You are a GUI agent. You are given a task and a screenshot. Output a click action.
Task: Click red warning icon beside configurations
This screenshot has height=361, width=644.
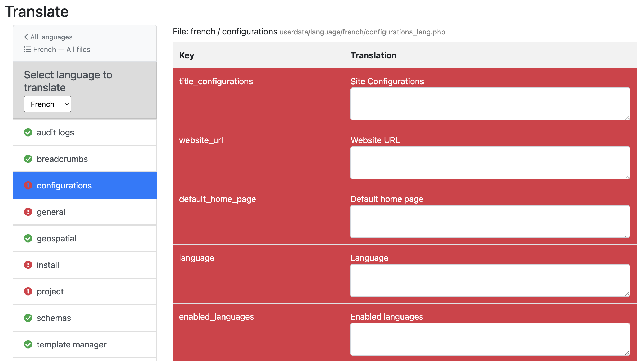(28, 185)
